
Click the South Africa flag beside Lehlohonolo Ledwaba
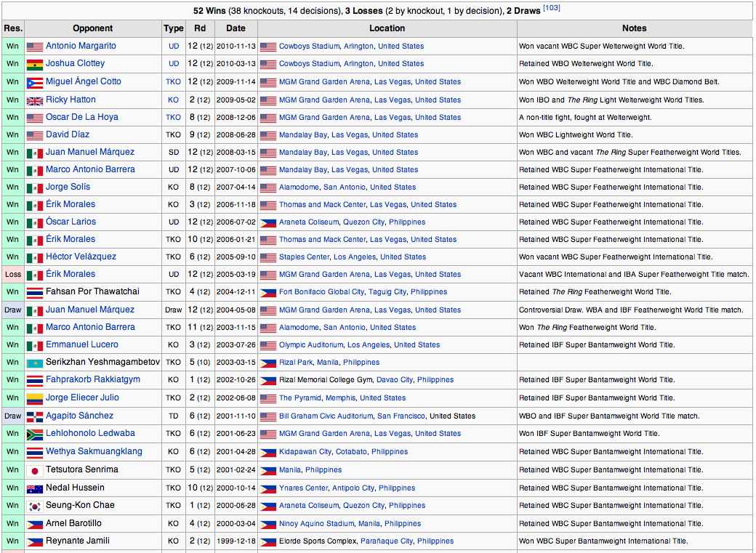point(34,434)
